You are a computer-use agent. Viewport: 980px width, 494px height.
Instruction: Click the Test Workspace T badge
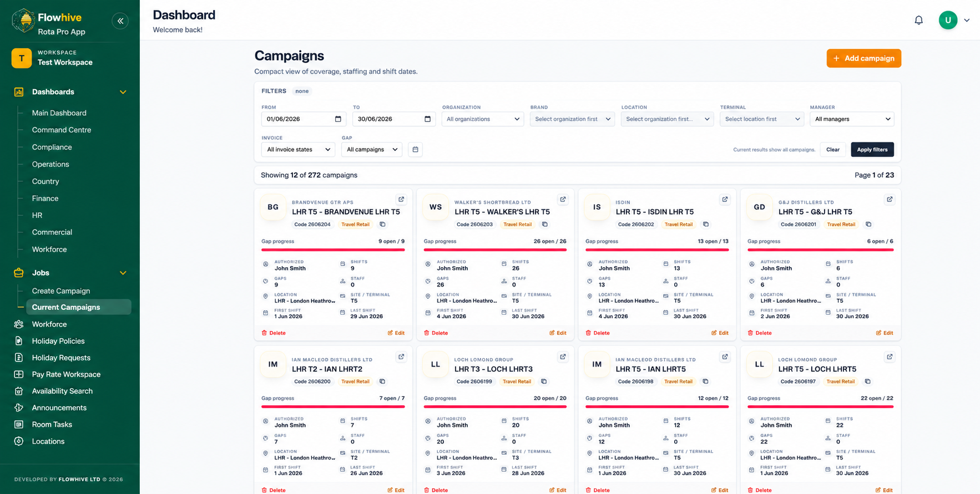point(21,58)
